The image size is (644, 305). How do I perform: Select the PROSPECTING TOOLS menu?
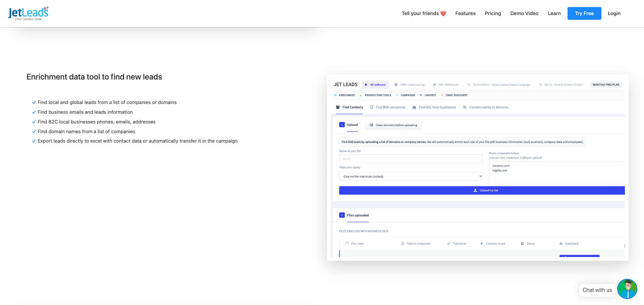(x=378, y=95)
